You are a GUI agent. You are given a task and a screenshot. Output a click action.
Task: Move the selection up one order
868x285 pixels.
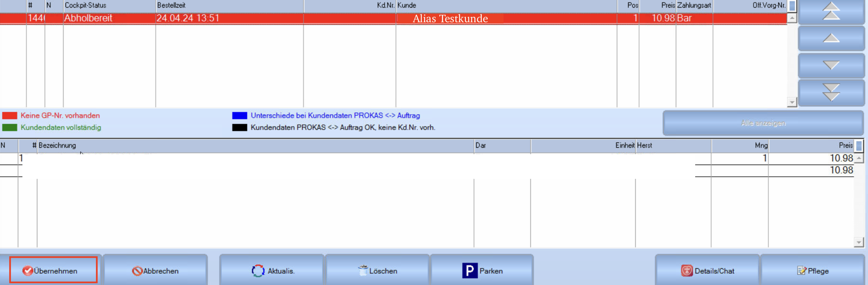point(831,38)
